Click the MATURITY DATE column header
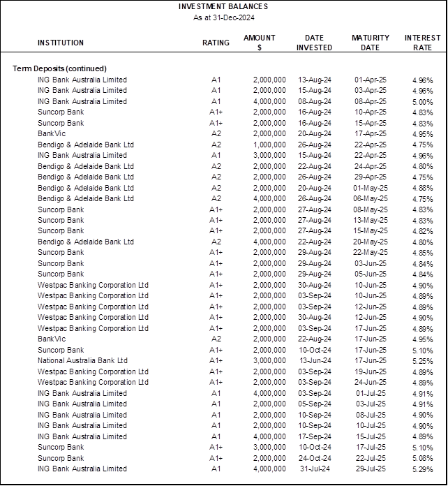This screenshot has width=448, height=486. (371, 43)
